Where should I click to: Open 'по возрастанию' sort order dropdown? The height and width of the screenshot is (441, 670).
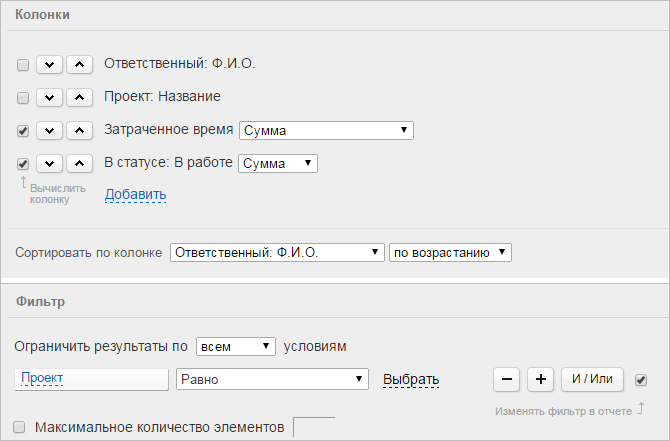pyautogui.click(x=450, y=253)
